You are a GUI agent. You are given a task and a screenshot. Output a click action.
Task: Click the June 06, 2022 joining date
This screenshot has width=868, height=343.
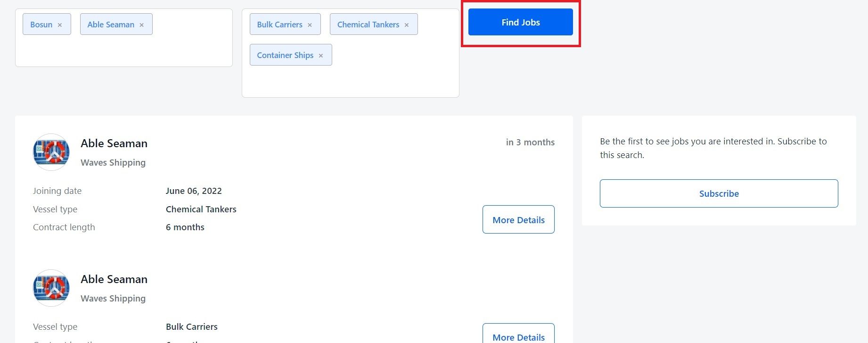tap(194, 191)
